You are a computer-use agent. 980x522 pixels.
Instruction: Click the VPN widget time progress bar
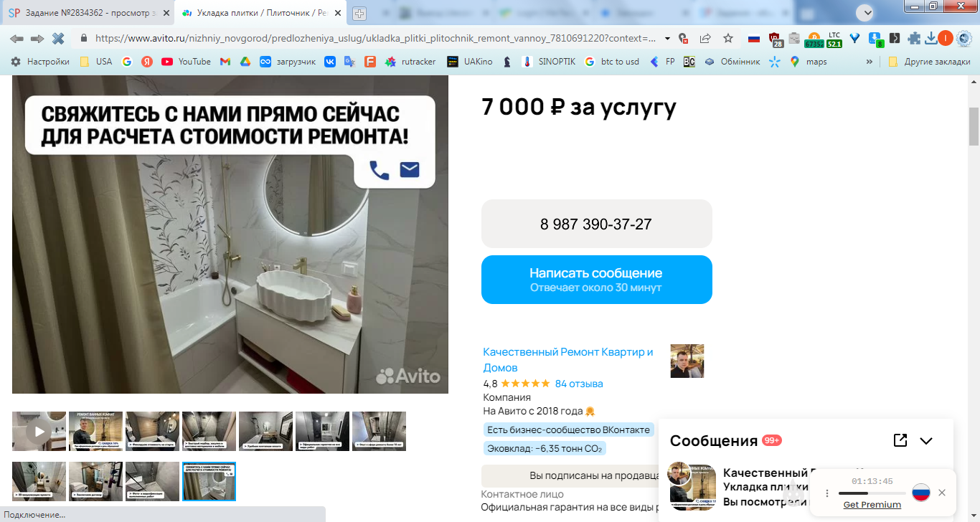tap(872, 493)
